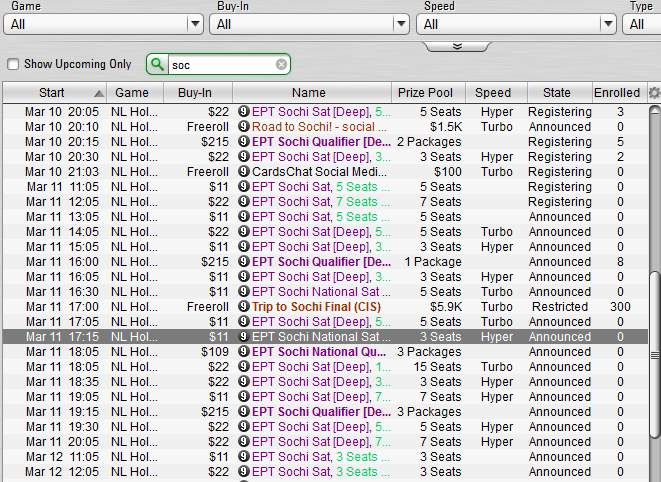
Task: Sort by the Speed column header
Action: [496, 93]
